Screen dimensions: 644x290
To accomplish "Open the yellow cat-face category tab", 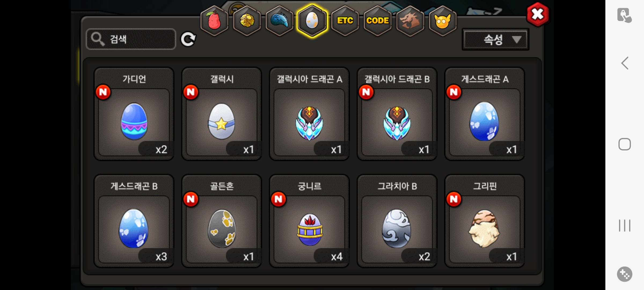I will point(442,21).
